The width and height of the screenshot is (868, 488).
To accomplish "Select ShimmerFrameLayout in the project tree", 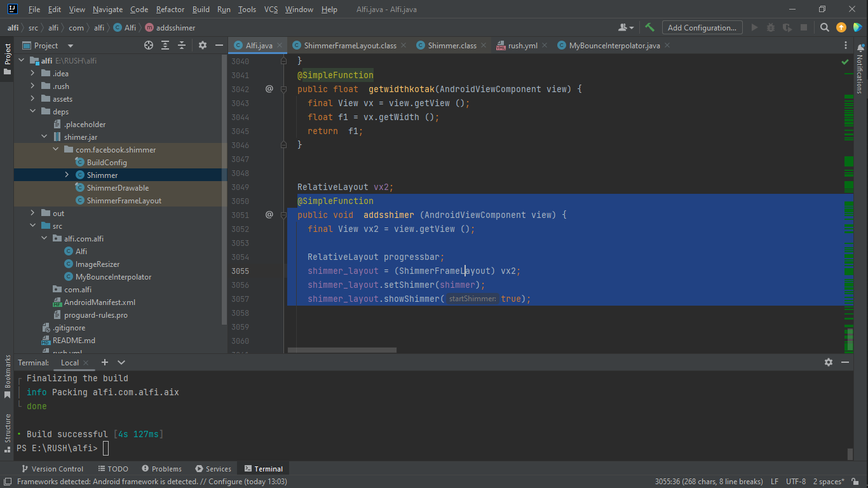I will tap(124, 201).
